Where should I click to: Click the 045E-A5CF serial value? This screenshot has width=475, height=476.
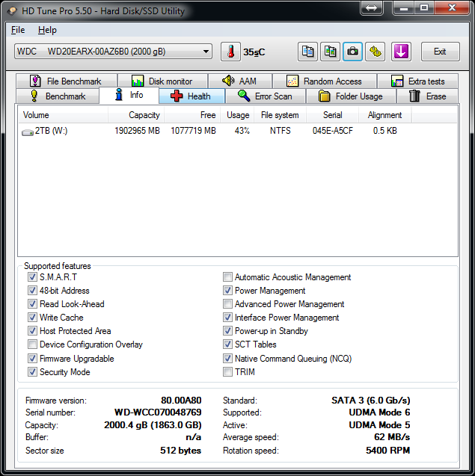point(332,131)
